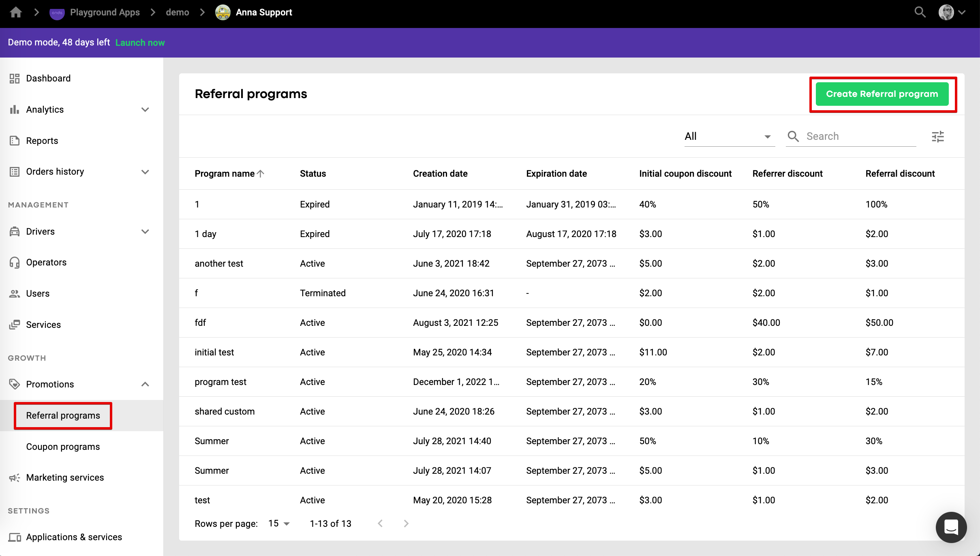Click the Launch now link
This screenshot has height=556, width=980.
[140, 43]
